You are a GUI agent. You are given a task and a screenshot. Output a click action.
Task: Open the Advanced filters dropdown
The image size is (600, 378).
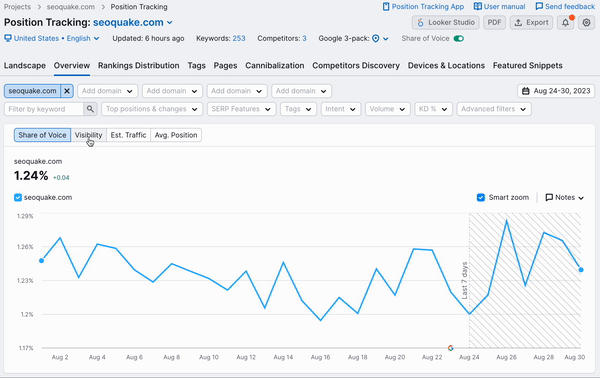click(x=494, y=109)
